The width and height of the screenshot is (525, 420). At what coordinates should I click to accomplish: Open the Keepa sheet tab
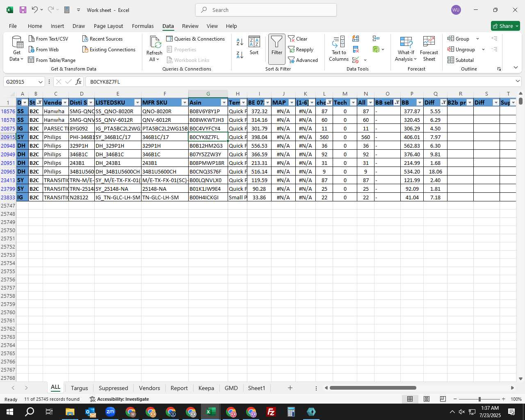(206, 388)
